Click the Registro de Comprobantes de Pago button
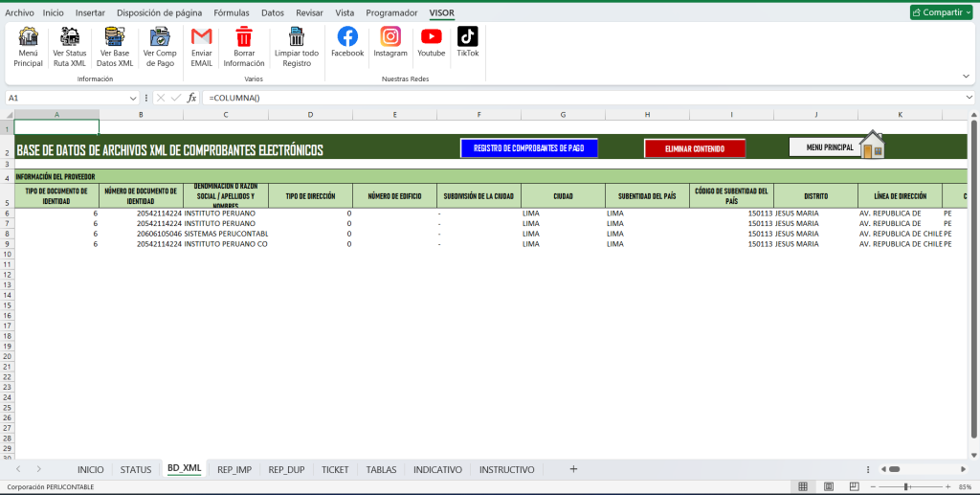The image size is (980, 495). 528,148
